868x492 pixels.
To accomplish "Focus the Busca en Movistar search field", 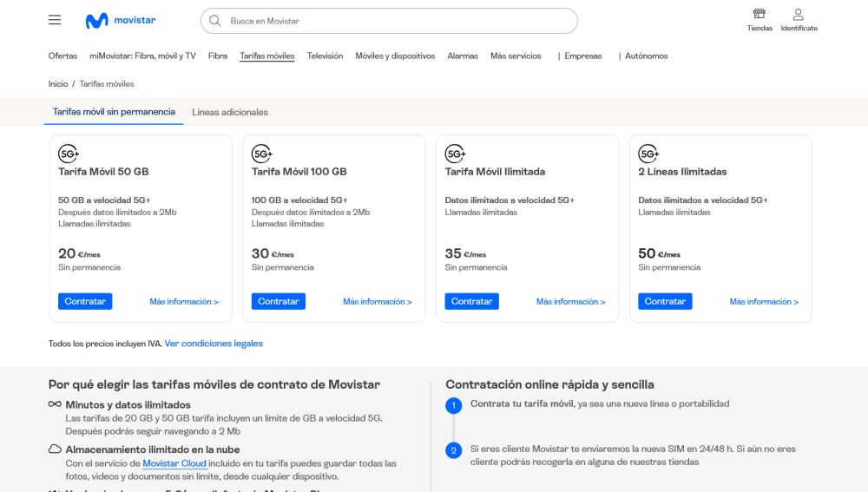I will coord(389,21).
